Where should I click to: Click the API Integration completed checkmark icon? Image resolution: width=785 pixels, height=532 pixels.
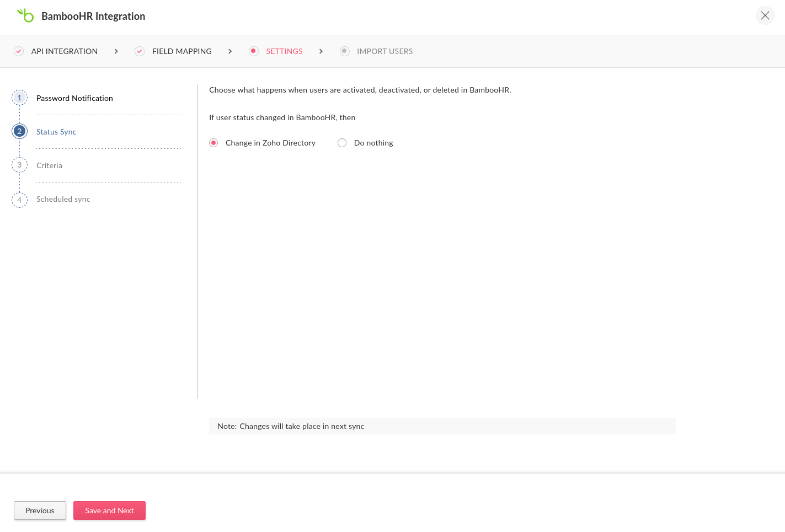tap(19, 51)
